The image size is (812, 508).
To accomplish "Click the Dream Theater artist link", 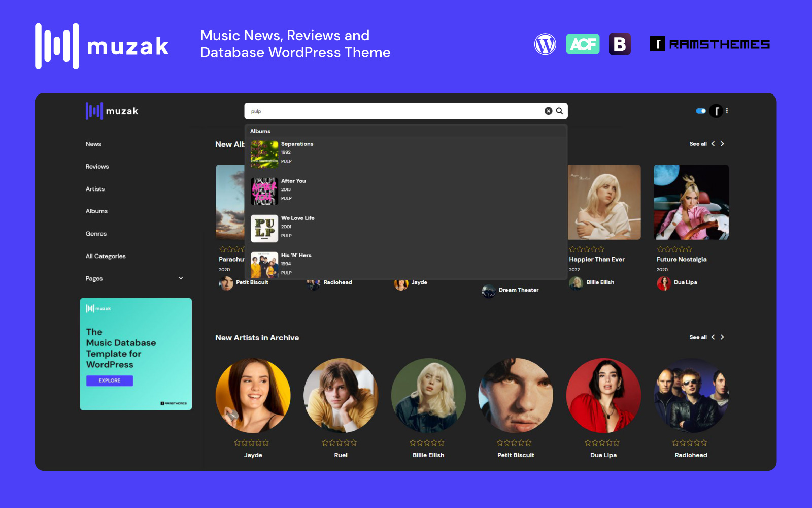I will click(519, 290).
